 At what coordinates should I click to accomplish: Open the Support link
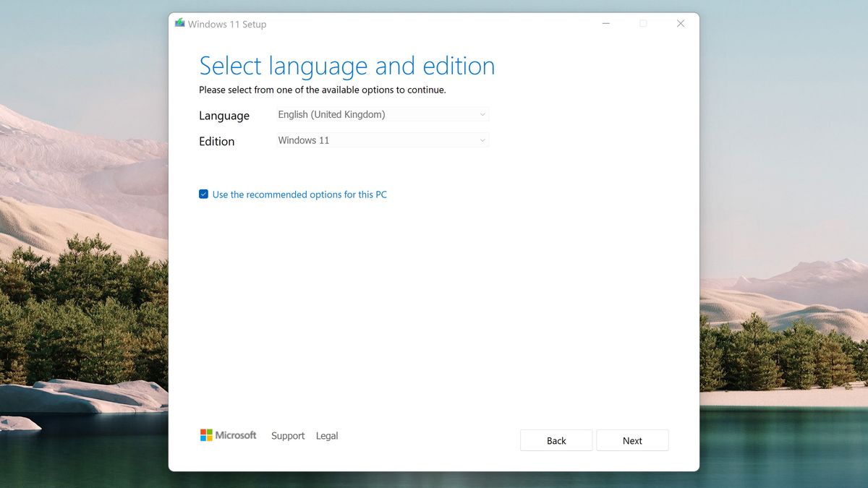(288, 435)
